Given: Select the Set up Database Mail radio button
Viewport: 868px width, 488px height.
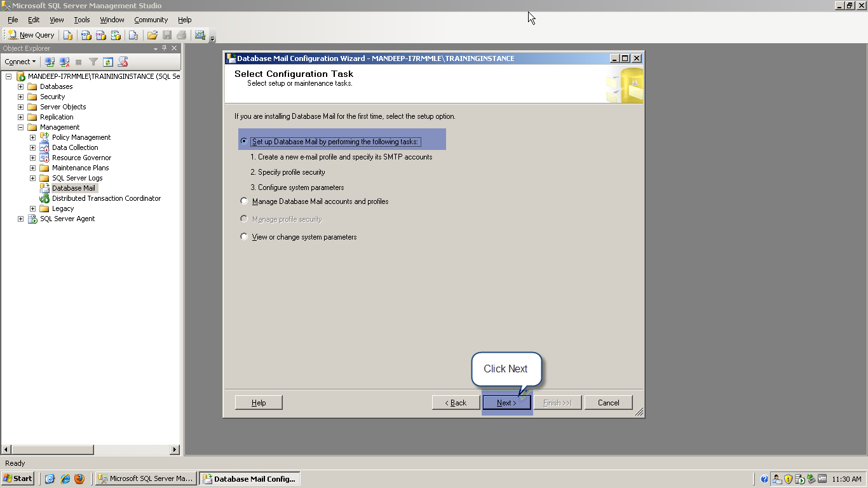Looking at the screenshot, I should click(x=244, y=141).
